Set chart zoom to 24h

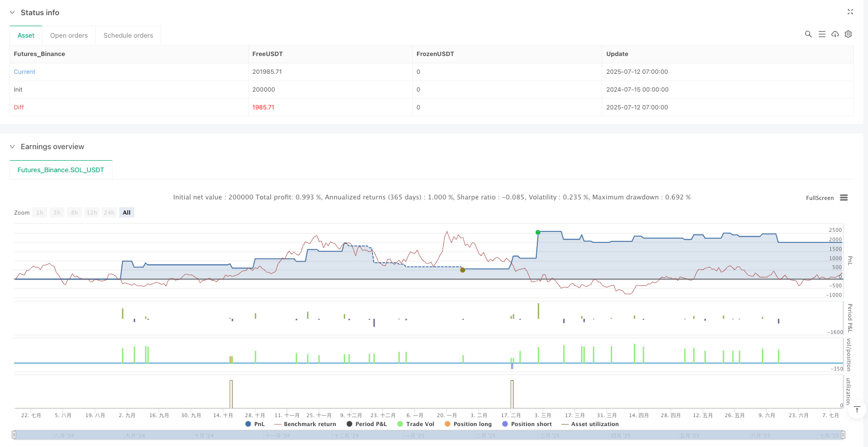click(109, 213)
